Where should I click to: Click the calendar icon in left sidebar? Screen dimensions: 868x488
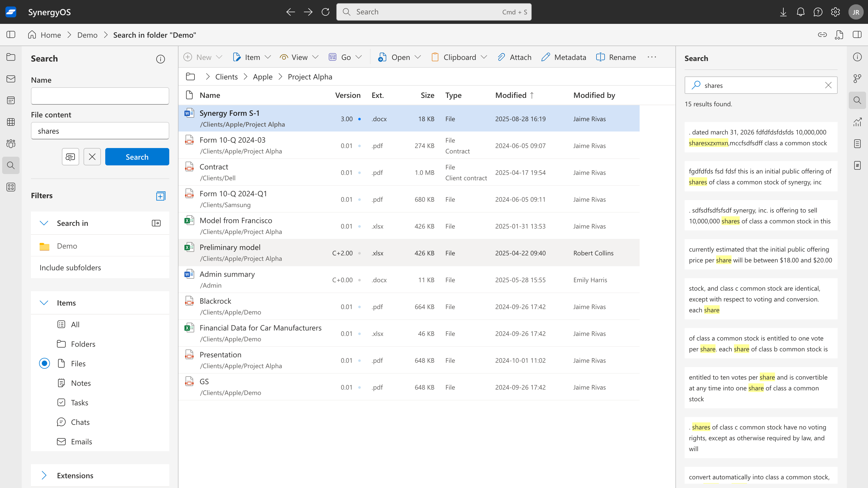[x=11, y=100]
